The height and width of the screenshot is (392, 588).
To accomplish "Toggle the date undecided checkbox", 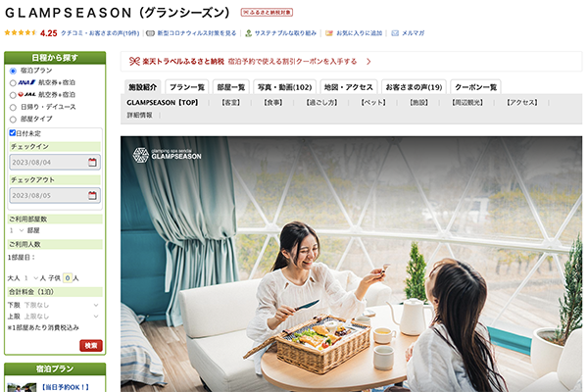I will [13, 133].
